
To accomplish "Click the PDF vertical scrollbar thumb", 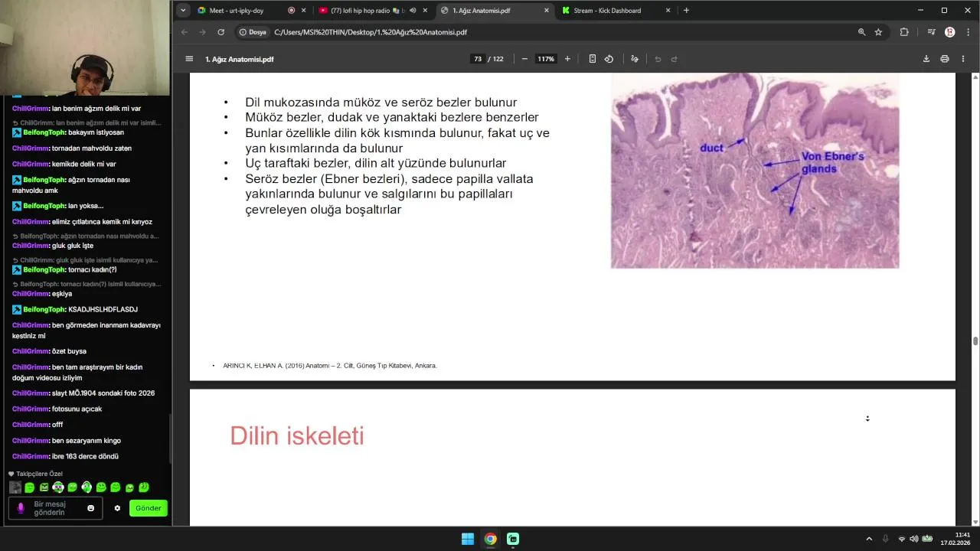I will (975, 341).
